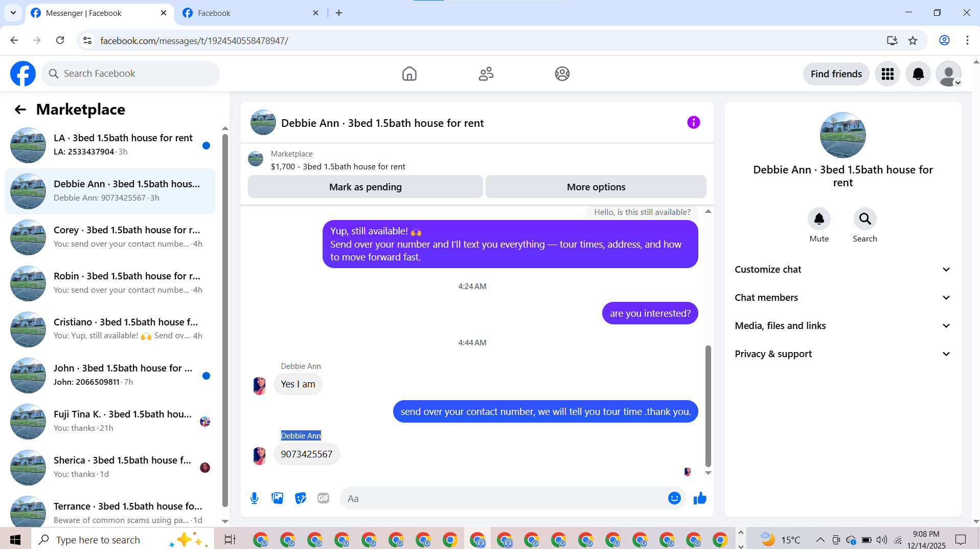Expand Chat members section
980x549 pixels.
[x=842, y=297]
